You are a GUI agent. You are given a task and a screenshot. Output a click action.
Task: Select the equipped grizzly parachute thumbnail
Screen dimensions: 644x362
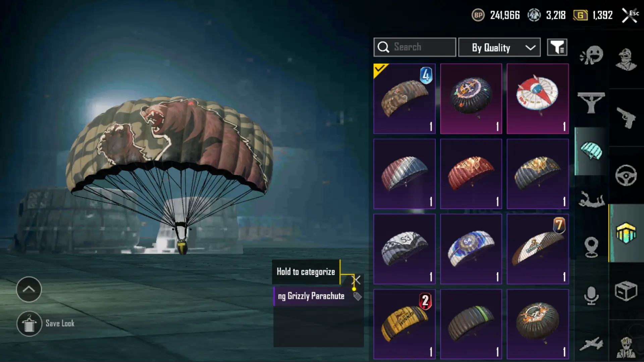click(405, 99)
